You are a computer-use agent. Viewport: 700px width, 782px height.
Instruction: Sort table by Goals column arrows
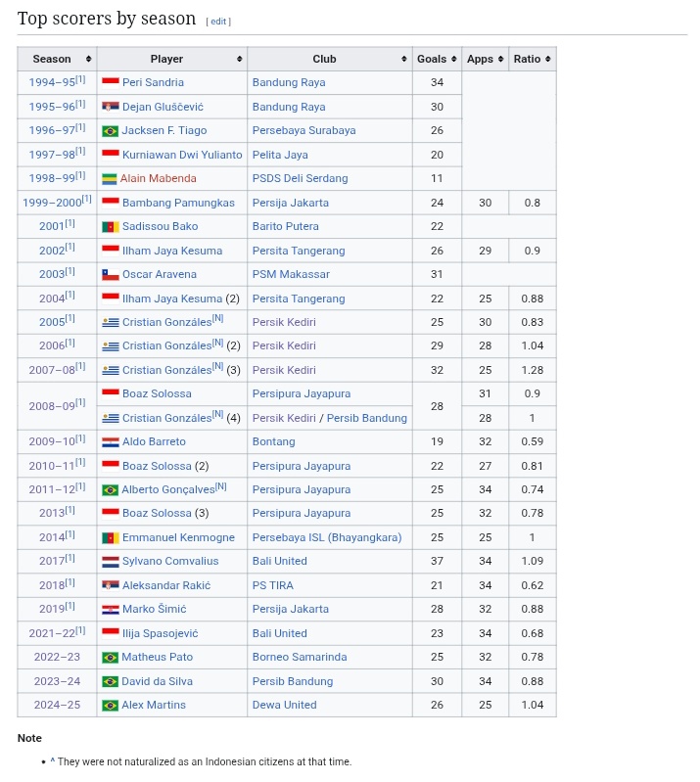[453, 59]
